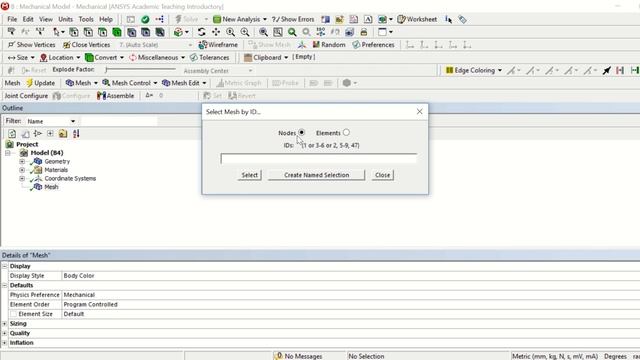Select Model (B4) in Outline tree
Screen dimensions: 640x360
pos(47,153)
